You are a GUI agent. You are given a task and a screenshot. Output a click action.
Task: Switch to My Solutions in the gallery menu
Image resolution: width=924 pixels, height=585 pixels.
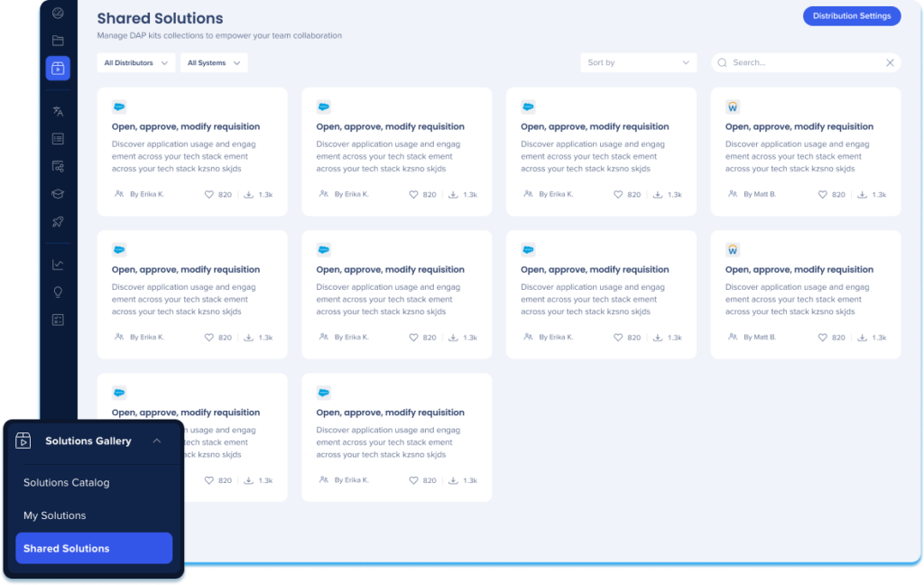[56, 515]
